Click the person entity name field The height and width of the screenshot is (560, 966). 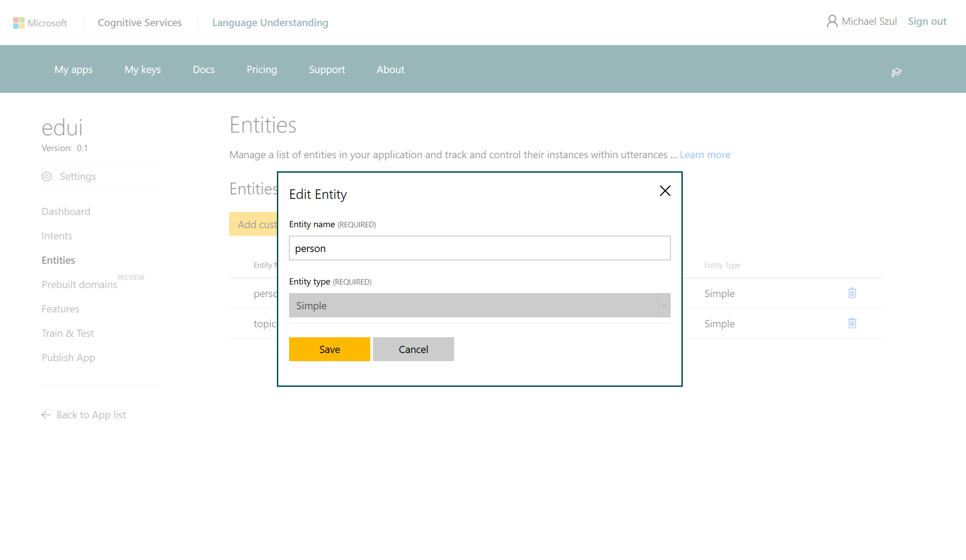(478, 248)
